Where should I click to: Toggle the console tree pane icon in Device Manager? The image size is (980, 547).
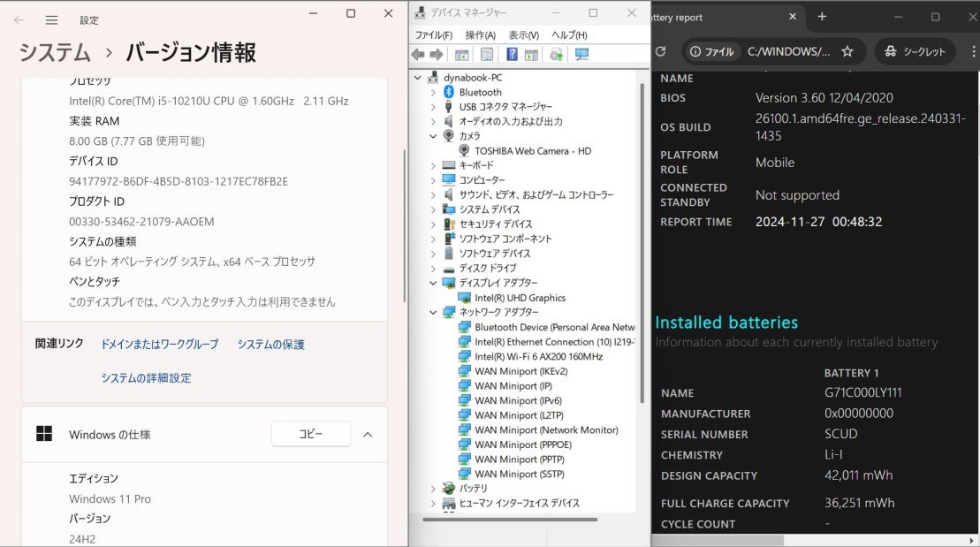[462, 55]
